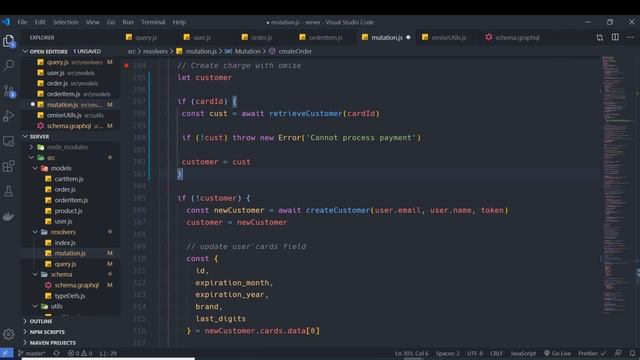Open the Run menu
The width and height of the screenshot is (640, 360).
click(128, 22)
